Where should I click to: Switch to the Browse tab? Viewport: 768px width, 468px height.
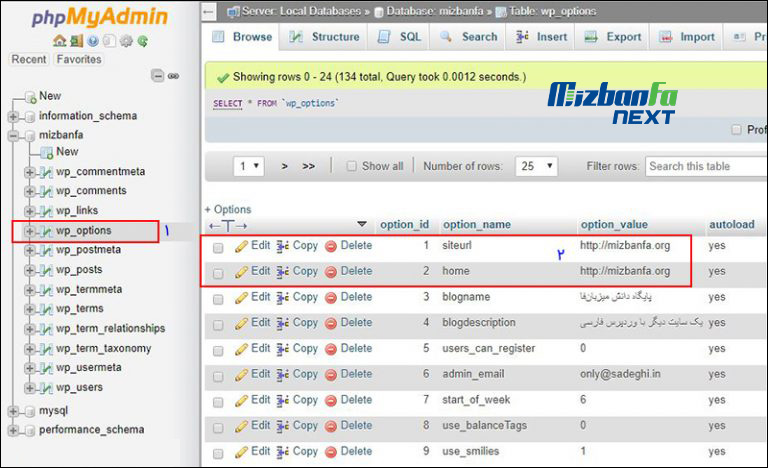[241, 37]
